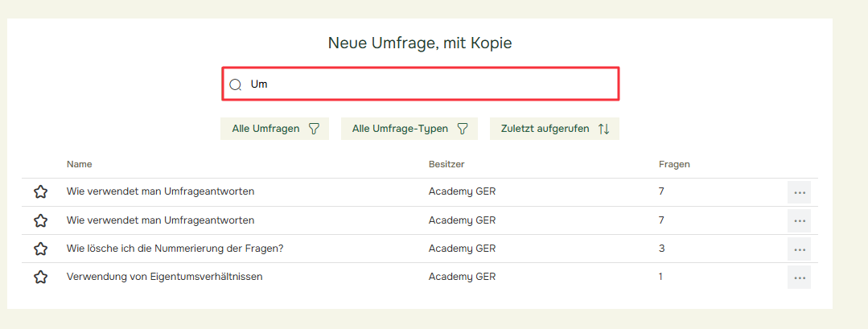Focus the search field containing 'Um'
This screenshot has height=329, width=868.
click(421, 84)
